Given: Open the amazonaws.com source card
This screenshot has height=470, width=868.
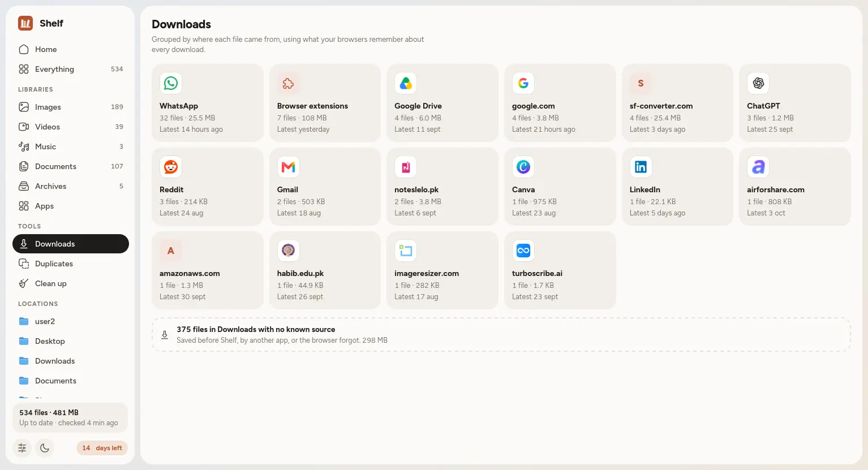Looking at the screenshot, I should (x=208, y=270).
